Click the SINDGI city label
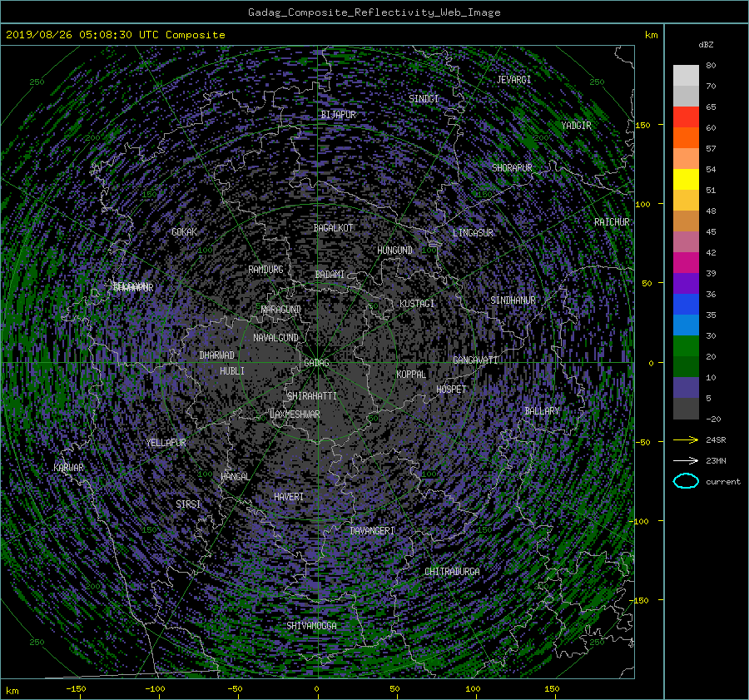 click(x=424, y=99)
